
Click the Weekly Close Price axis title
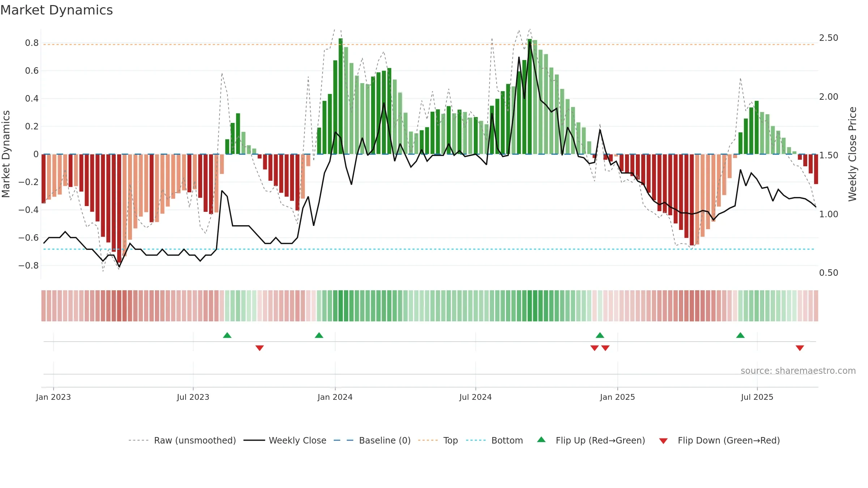(x=852, y=154)
